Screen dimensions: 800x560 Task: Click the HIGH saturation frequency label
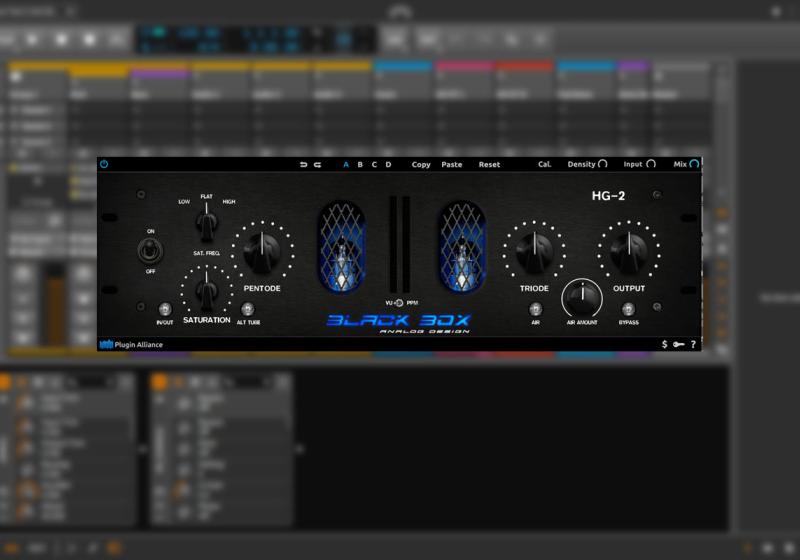[229, 202]
